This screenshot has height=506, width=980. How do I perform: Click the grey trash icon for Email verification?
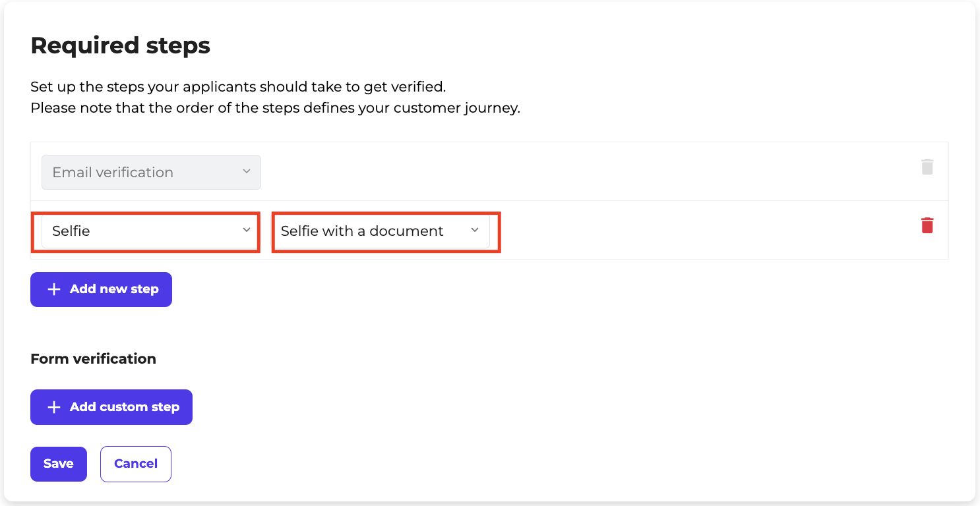[x=927, y=167]
